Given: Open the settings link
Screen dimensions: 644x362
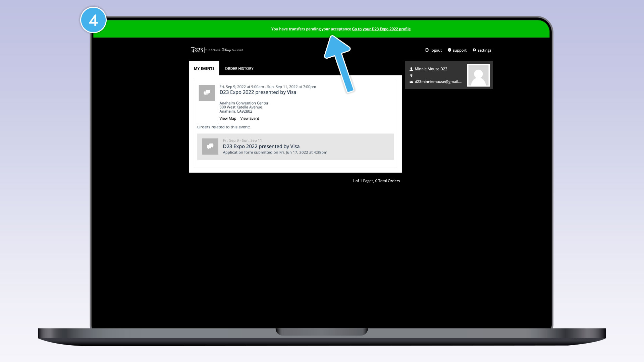Looking at the screenshot, I should pyautogui.click(x=484, y=50).
